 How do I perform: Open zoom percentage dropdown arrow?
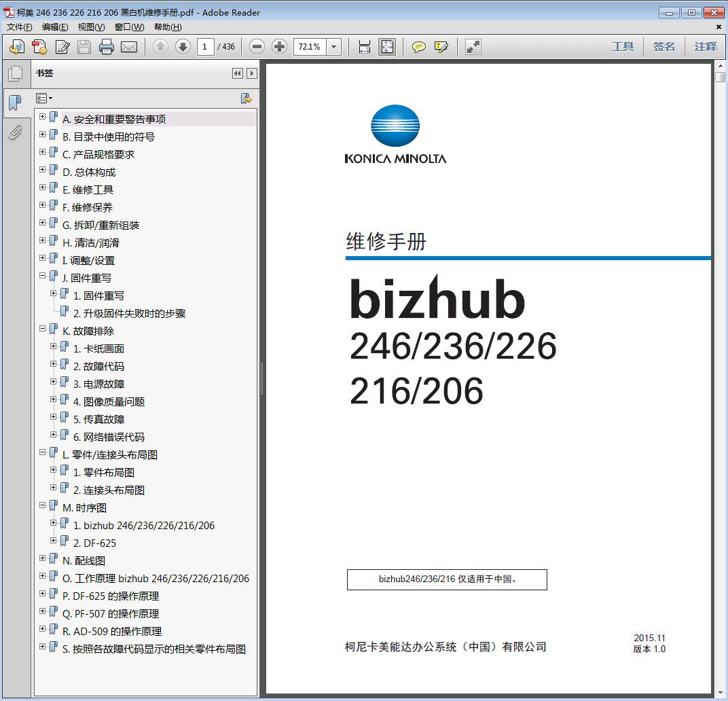pyautogui.click(x=334, y=47)
